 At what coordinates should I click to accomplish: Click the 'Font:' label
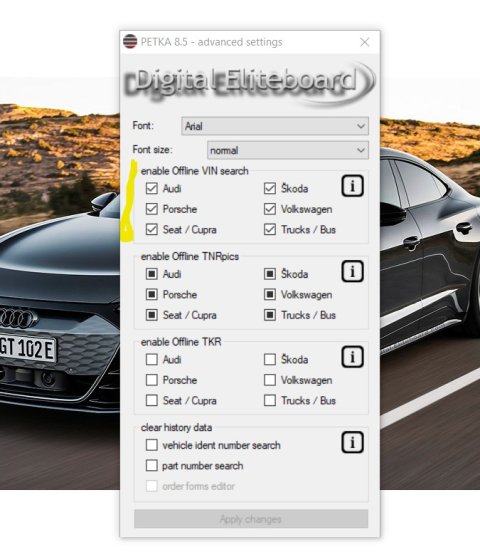[x=143, y=125]
